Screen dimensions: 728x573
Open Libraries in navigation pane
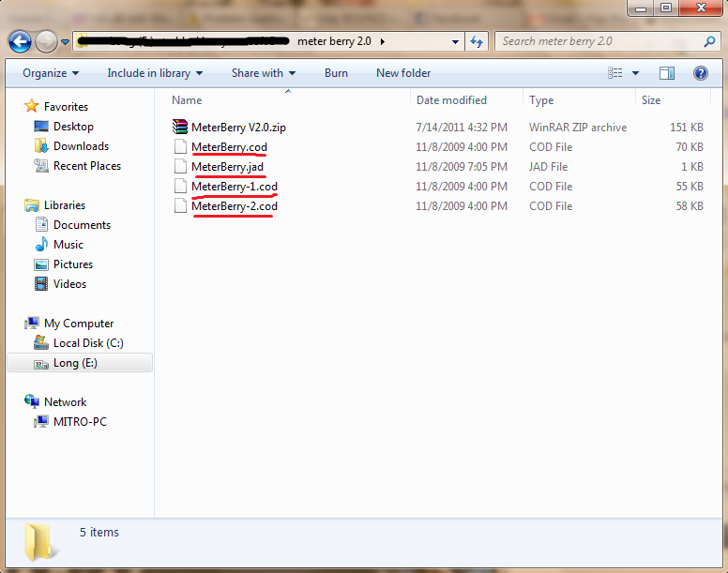(x=65, y=205)
